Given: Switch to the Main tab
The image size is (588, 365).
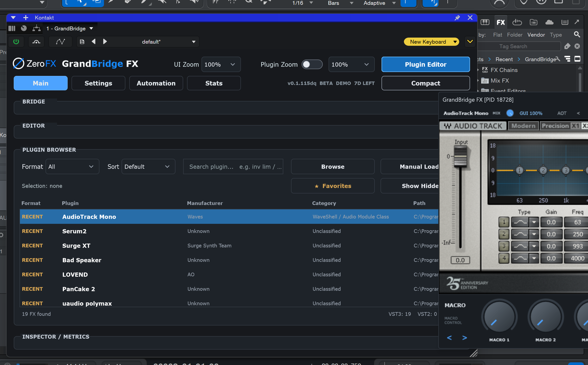Looking at the screenshot, I should coord(40,83).
